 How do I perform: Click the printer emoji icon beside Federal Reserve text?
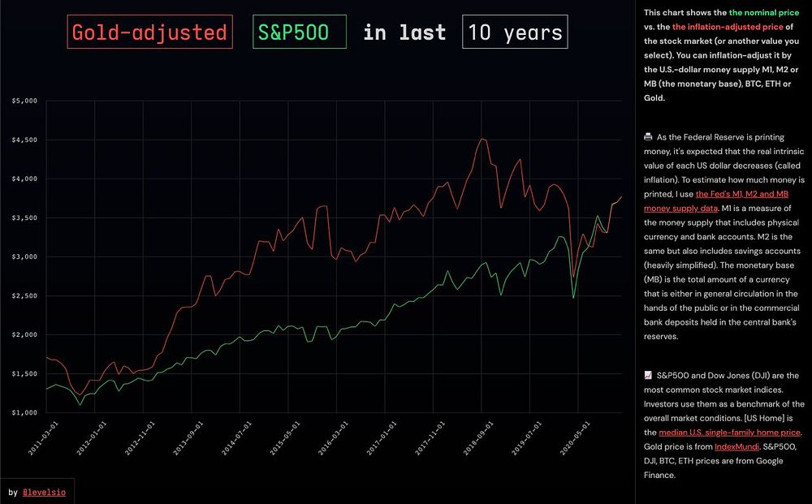coord(648,137)
